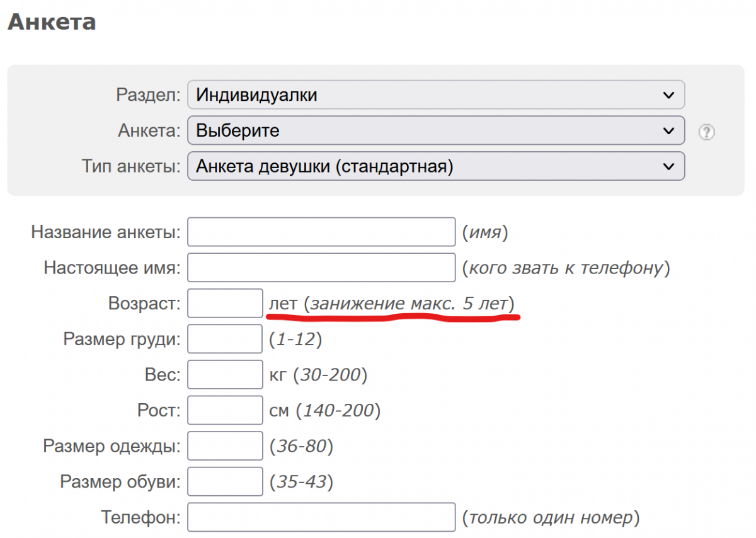Open the Тип анкеты dropdown
The image size is (756, 538).
pyautogui.click(x=435, y=166)
